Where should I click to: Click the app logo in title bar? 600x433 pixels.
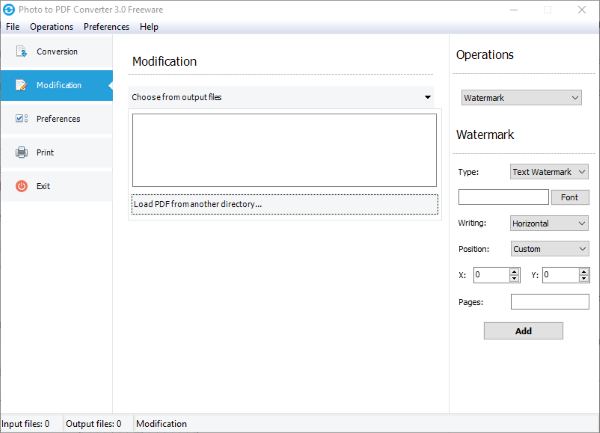pyautogui.click(x=9, y=9)
